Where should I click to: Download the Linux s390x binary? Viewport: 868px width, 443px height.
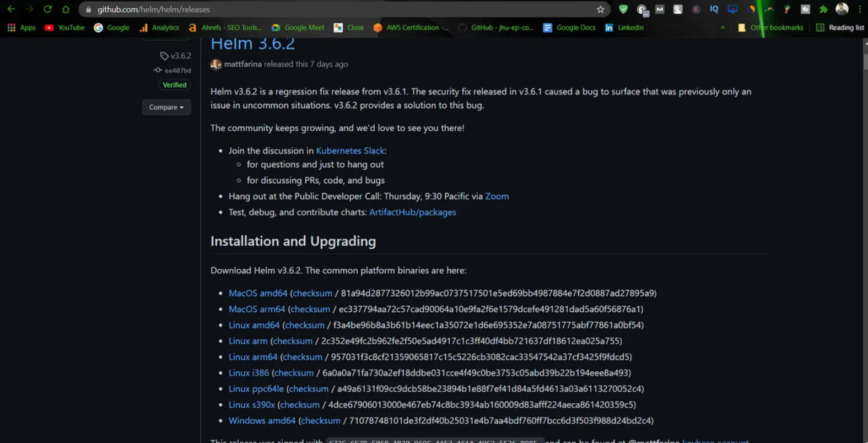pos(252,405)
